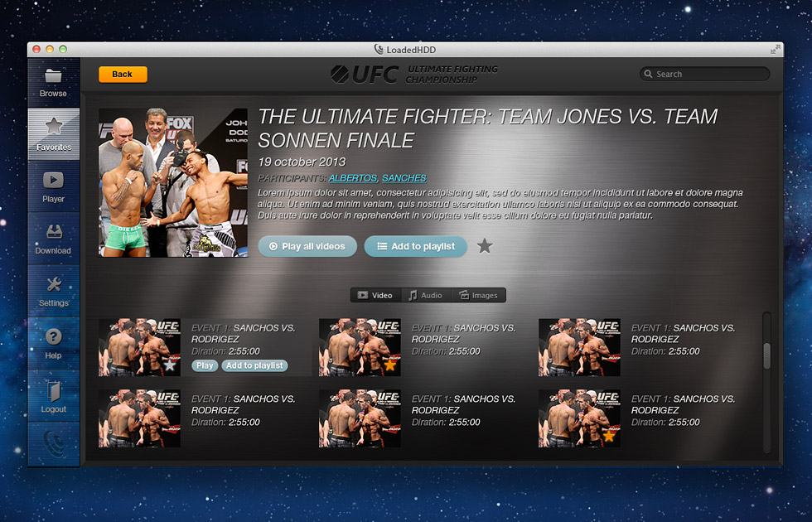
Task: Click inside the Search field
Action: click(705, 74)
